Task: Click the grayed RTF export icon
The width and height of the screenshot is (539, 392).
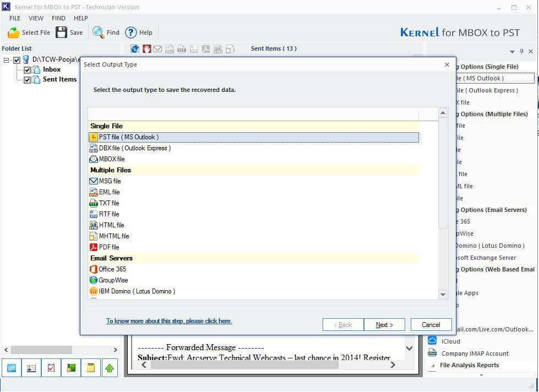Action: point(194,49)
